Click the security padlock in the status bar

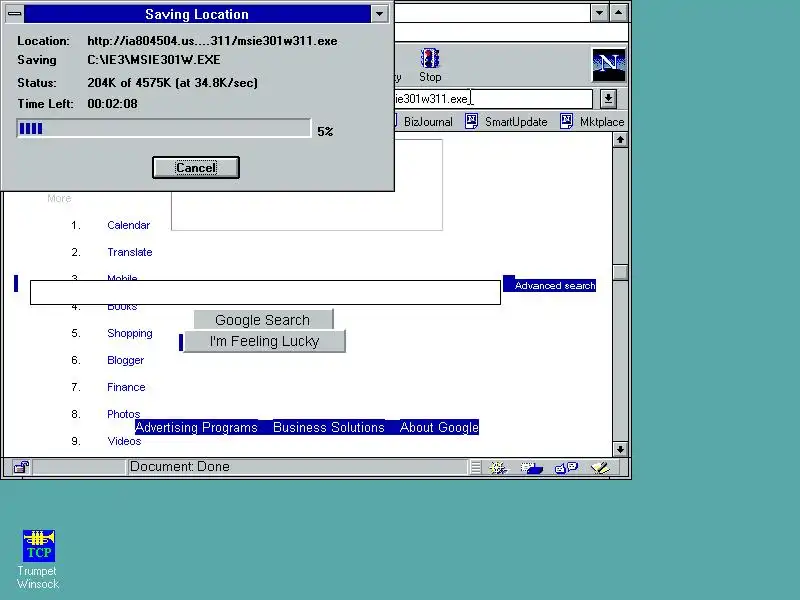[21, 467]
